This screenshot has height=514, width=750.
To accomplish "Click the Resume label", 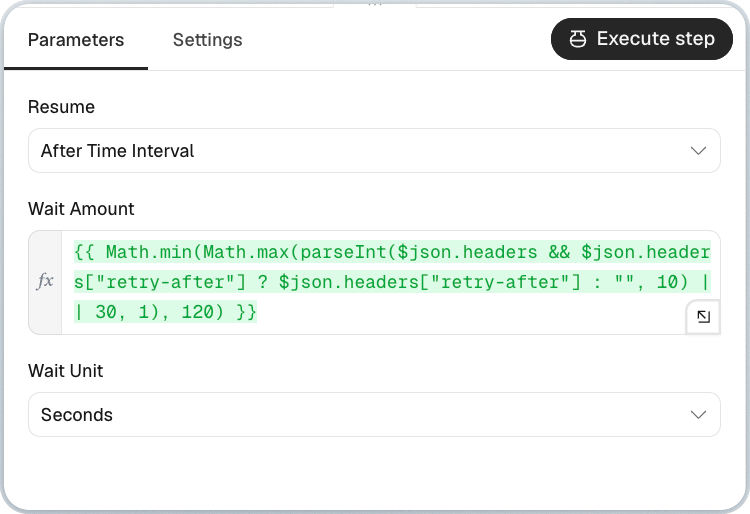I will pos(61,107).
